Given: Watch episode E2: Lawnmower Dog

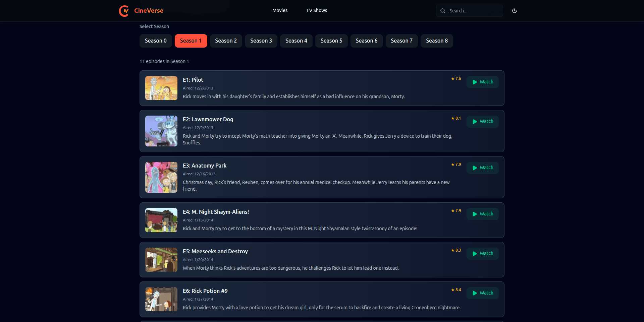Looking at the screenshot, I should [x=482, y=121].
